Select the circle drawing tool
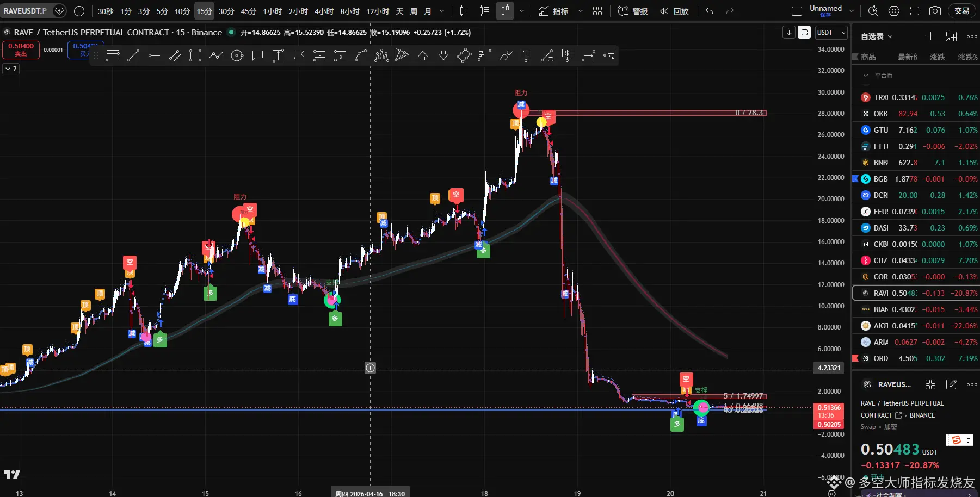Image resolution: width=980 pixels, height=497 pixels. 237,55
